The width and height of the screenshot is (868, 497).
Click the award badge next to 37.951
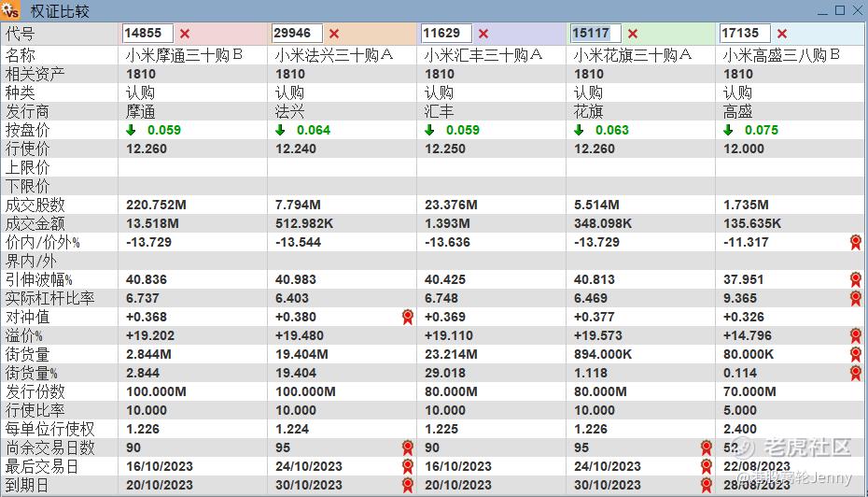click(856, 279)
